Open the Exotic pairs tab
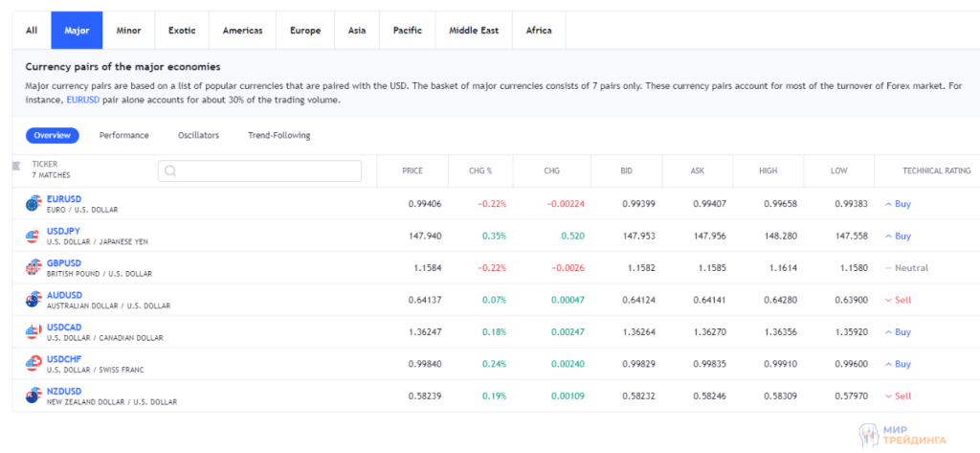This screenshot has width=980, height=453. (182, 31)
